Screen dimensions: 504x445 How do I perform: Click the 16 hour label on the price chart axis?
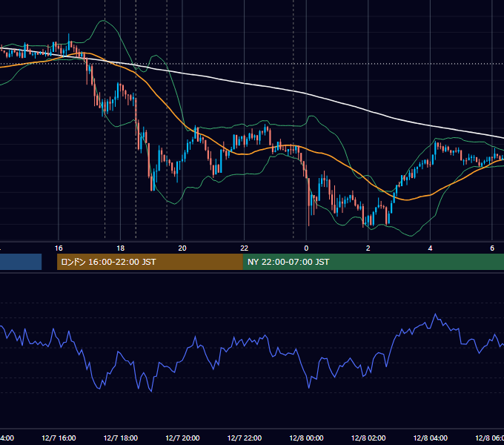tap(59, 248)
